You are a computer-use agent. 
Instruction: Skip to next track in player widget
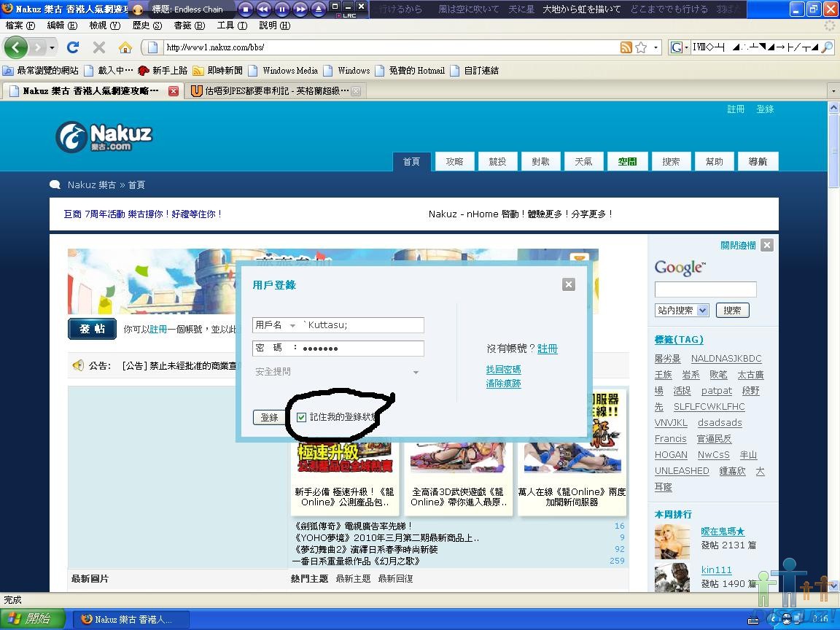(x=300, y=9)
